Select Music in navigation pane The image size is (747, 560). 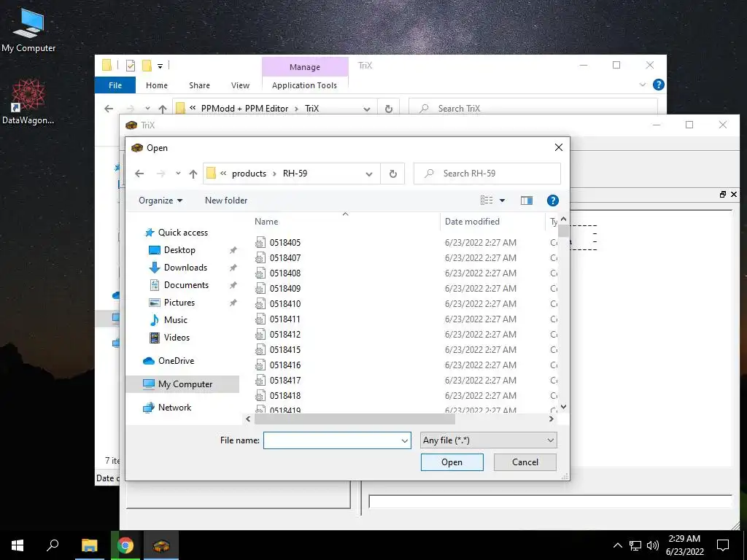click(x=175, y=320)
